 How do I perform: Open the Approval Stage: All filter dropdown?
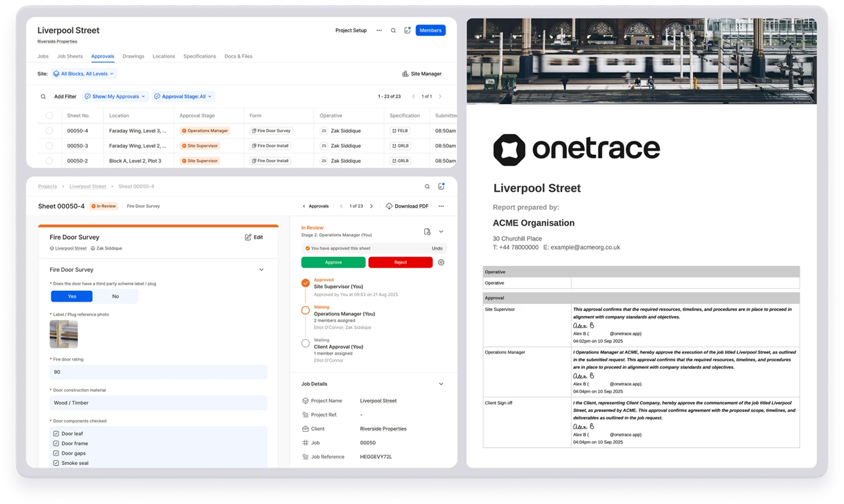[183, 96]
